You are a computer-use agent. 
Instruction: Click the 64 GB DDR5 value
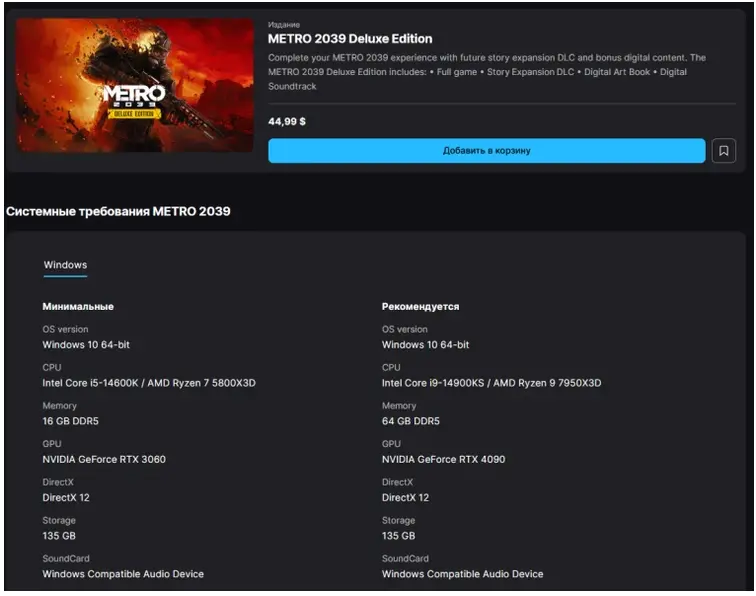[411, 421]
